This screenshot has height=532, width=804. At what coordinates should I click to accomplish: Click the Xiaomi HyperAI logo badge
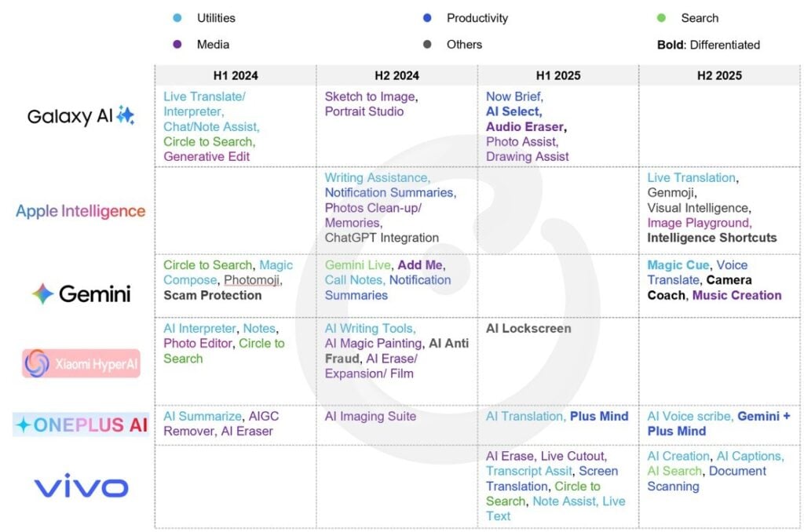coord(81,363)
